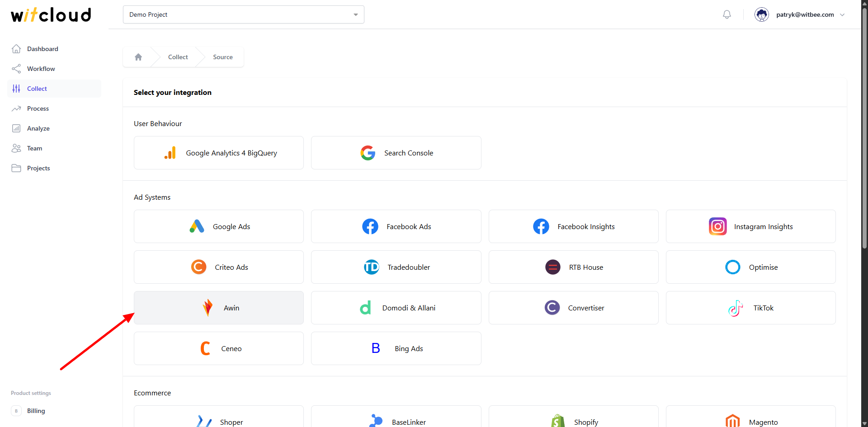Click the home breadcrumb icon
The width and height of the screenshot is (868, 427).
[x=138, y=57]
